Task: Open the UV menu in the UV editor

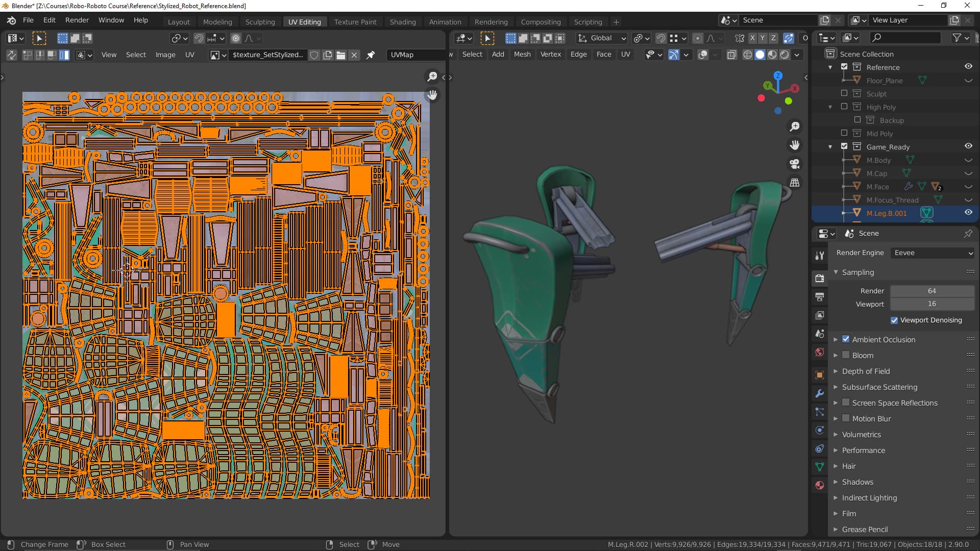Action: coord(190,55)
